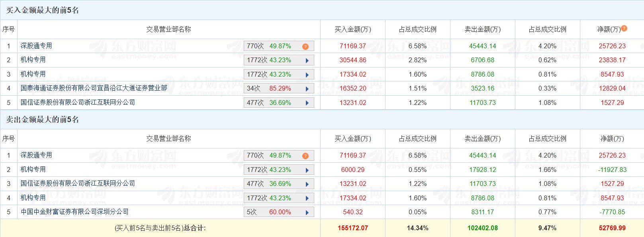
Task: Click blue arrow in 机构专用 row with 30544.86
Action: (307, 61)
